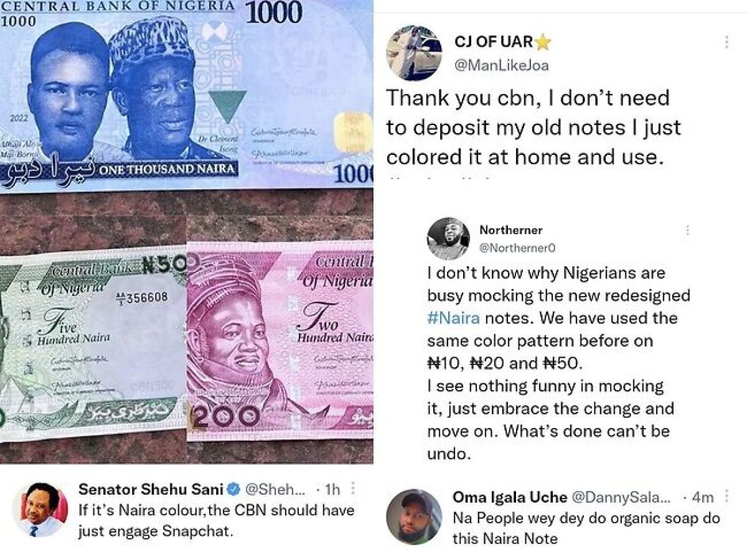
Task: View the 1000 Naira note image
Action: [x=186, y=95]
